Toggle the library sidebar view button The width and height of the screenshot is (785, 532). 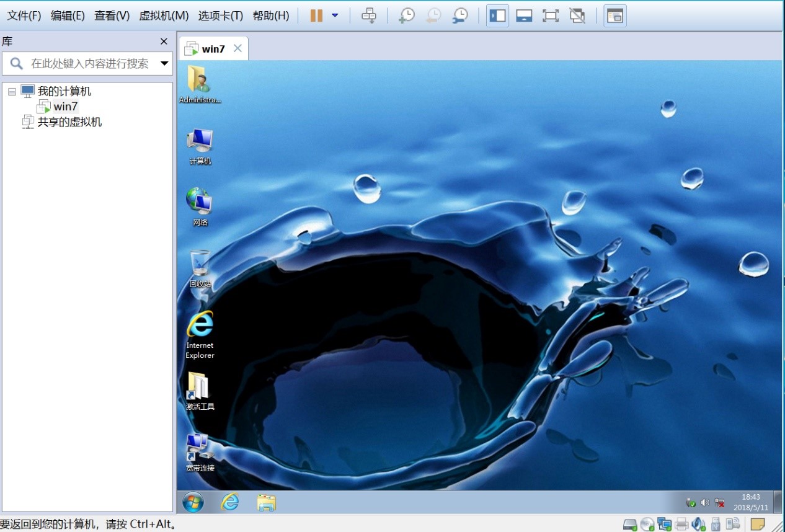coord(497,16)
